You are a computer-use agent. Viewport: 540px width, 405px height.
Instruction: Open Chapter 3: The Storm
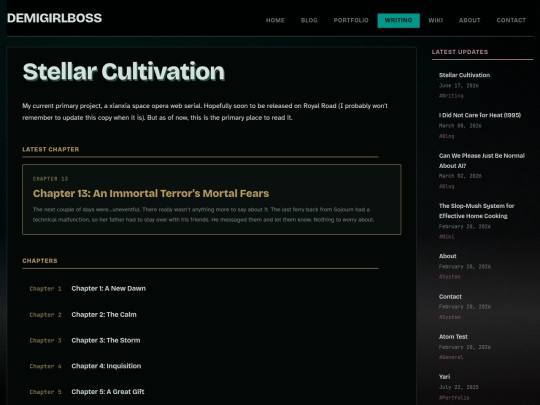106,340
